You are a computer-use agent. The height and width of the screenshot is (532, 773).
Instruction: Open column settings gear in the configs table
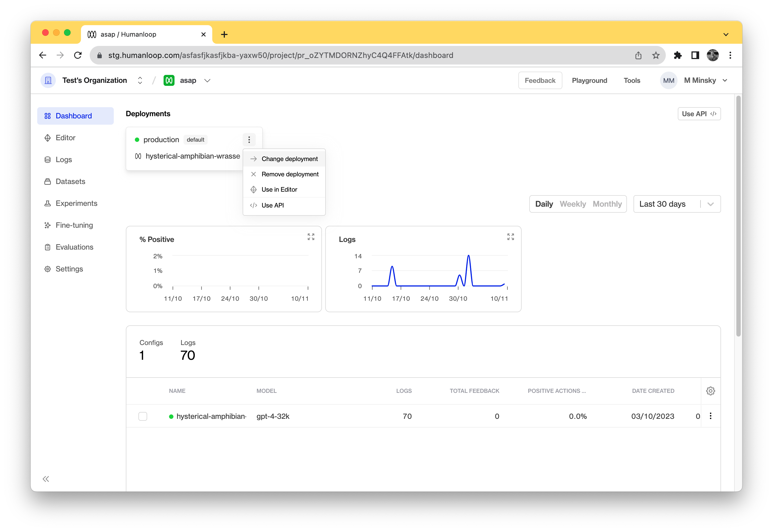tap(711, 391)
